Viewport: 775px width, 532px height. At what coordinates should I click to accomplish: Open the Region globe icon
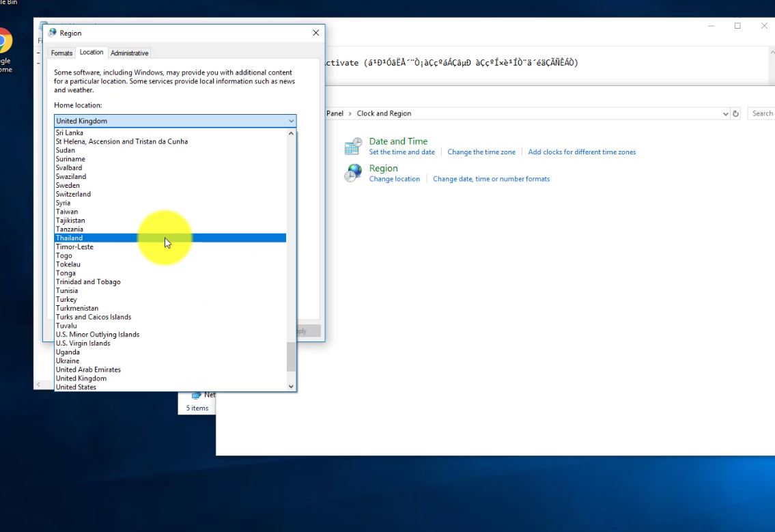(x=353, y=173)
